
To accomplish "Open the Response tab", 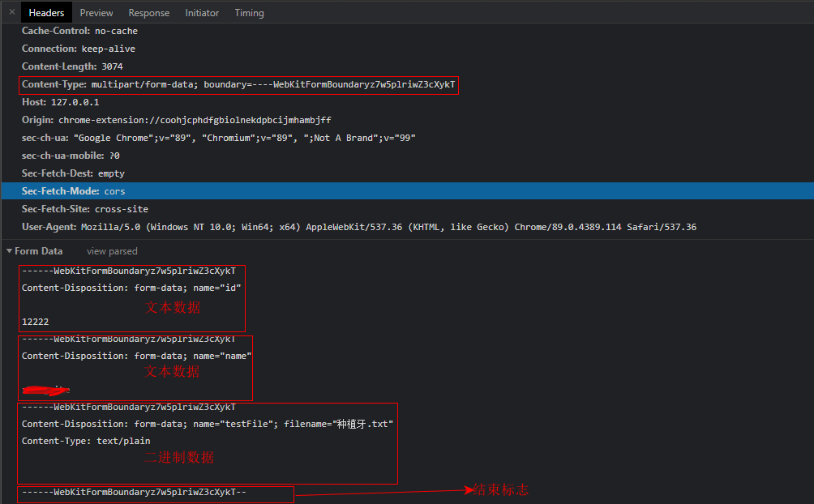I will (x=148, y=12).
